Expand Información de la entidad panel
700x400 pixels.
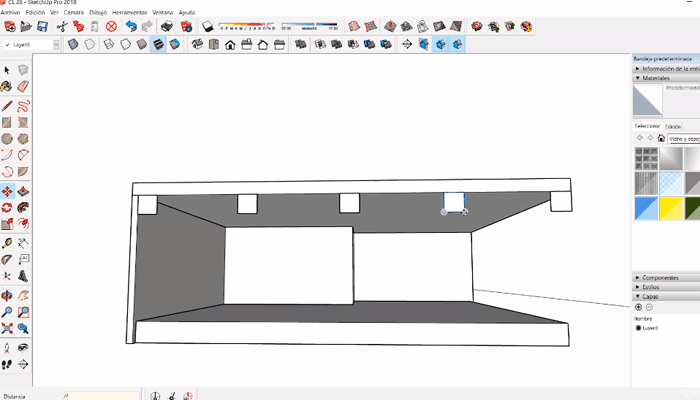pyautogui.click(x=666, y=69)
